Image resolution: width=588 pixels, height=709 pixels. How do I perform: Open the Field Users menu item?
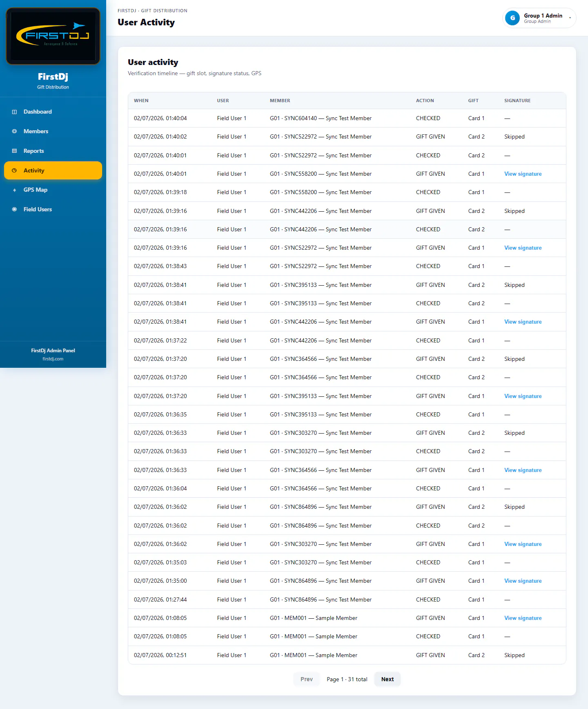coord(53,210)
